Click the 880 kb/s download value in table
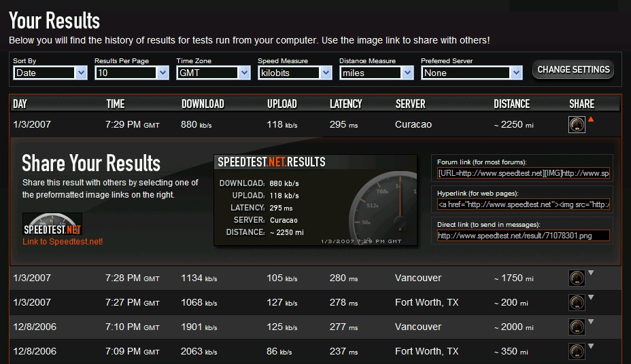Screen dimensions: 631x364 pos(197,124)
